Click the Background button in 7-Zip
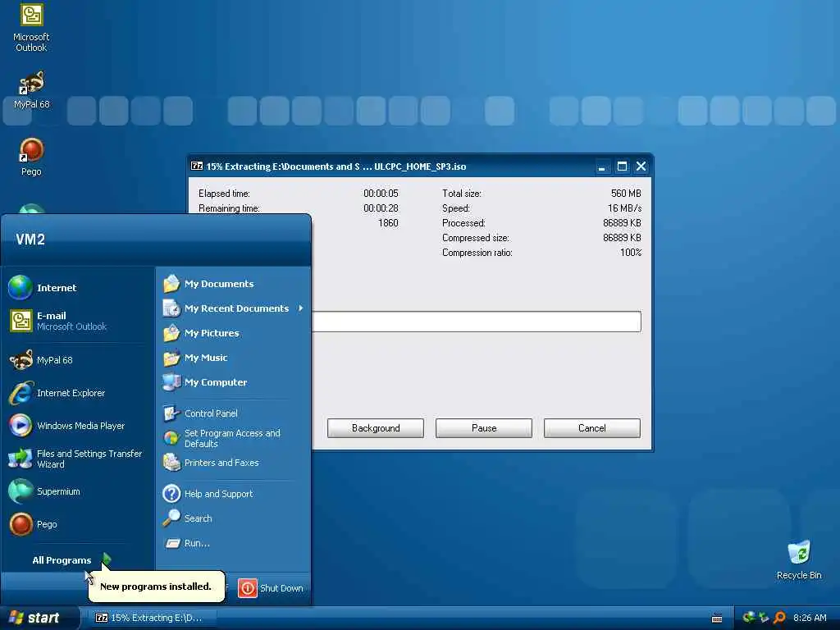Screen dimensions: 840x630 click(376, 428)
